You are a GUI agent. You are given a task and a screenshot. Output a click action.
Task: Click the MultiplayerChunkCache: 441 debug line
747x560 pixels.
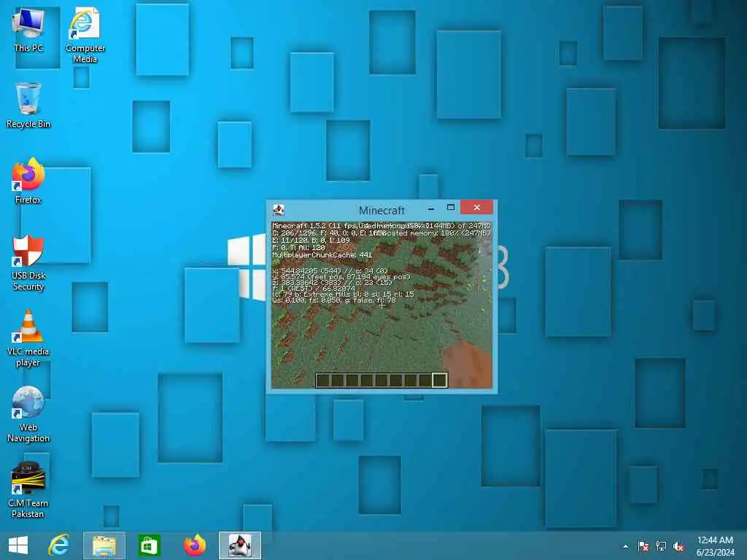tap(322, 255)
